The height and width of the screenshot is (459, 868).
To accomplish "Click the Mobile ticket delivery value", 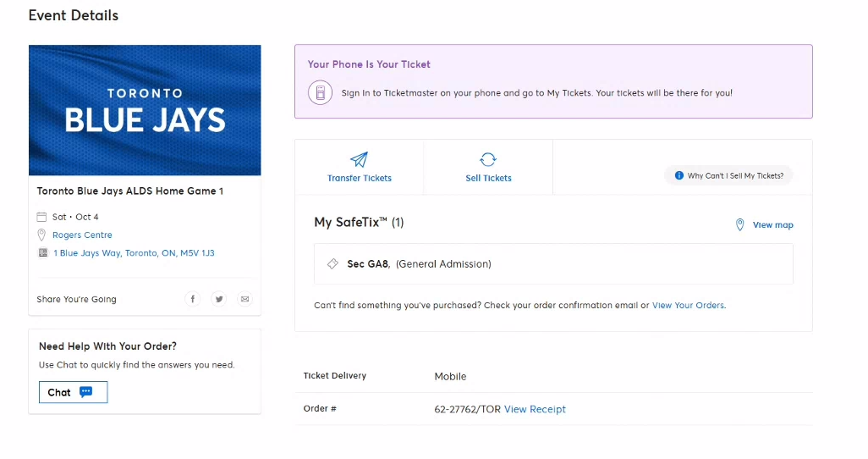I will (x=450, y=376).
